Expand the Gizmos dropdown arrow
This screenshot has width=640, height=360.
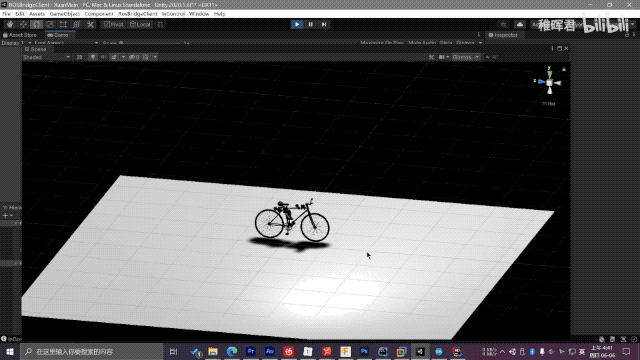point(477,57)
